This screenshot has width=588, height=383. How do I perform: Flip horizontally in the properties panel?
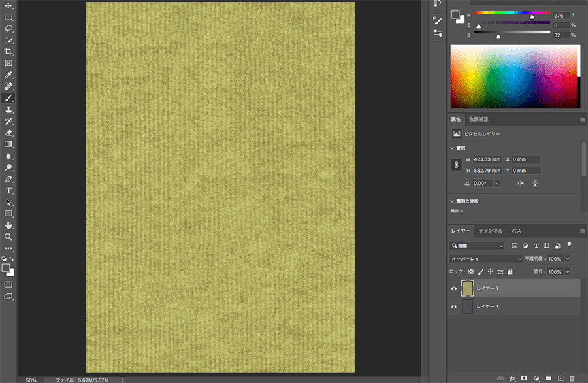coord(520,184)
